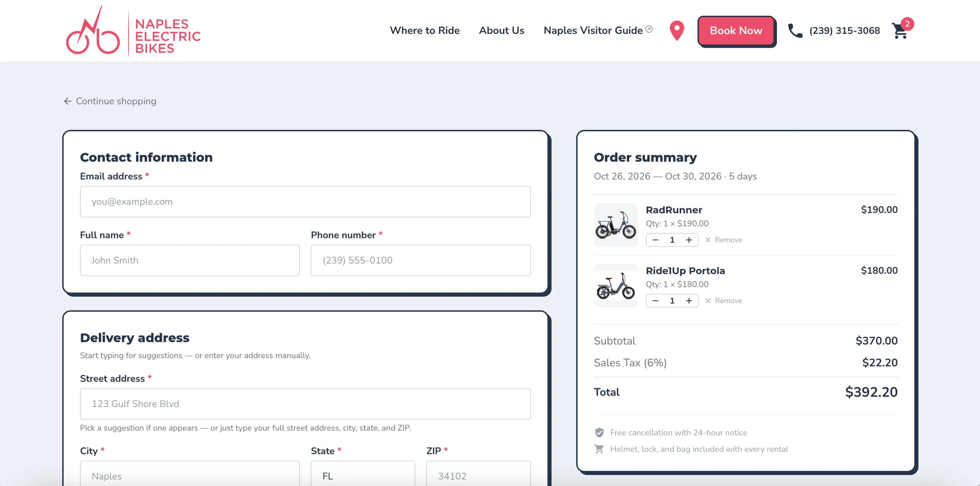Open the Ride1Up Portola bike thumbnail
The width and height of the screenshot is (980, 486).
(615, 286)
